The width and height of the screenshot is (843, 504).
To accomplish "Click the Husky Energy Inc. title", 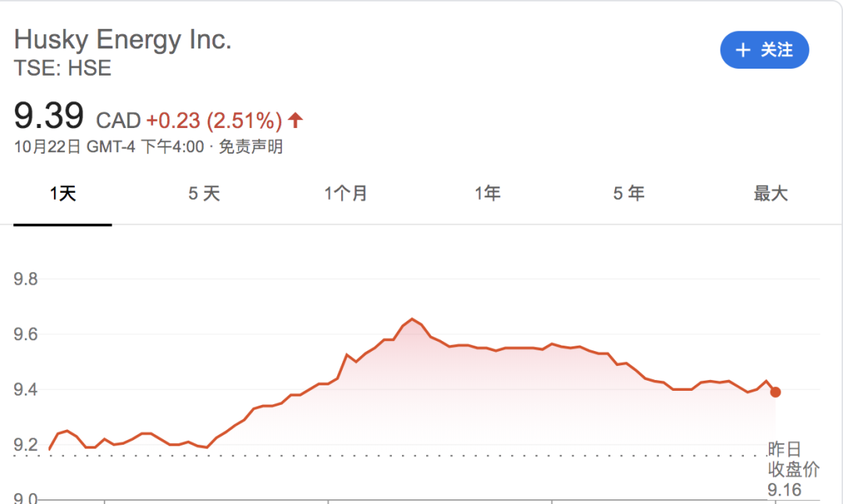I will click(123, 40).
